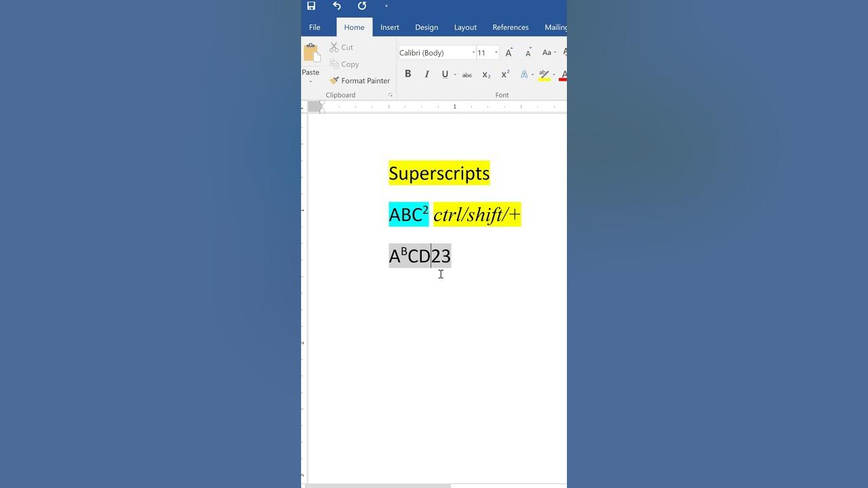Click the selected 'ABCD23' text
This screenshot has height=488, width=868.
(420, 256)
